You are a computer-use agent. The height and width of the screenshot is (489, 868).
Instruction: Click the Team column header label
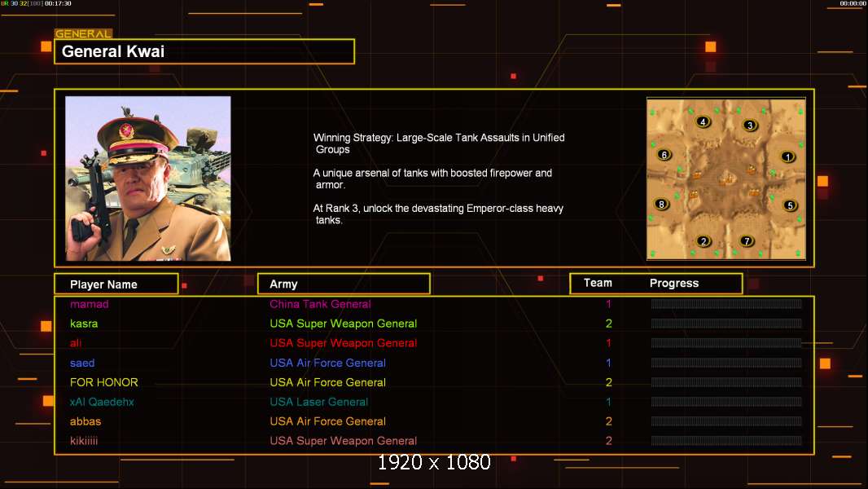(598, 283)
